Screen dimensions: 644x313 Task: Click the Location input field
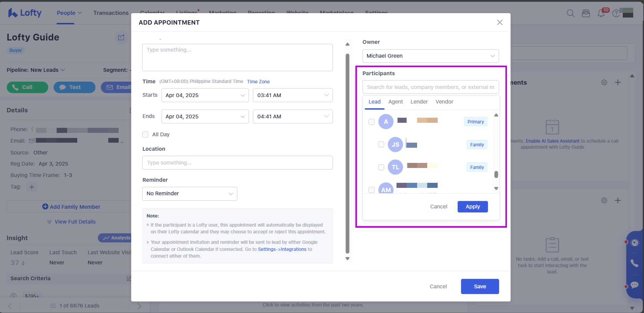(237, 163)
